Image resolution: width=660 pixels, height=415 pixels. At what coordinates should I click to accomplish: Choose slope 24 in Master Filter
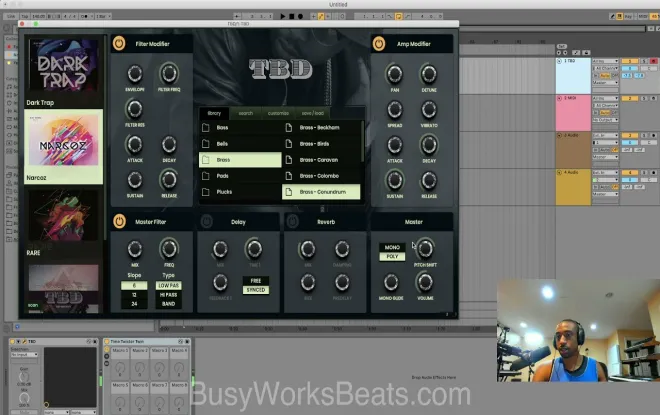pyautogui.click(x=134, y=304)
